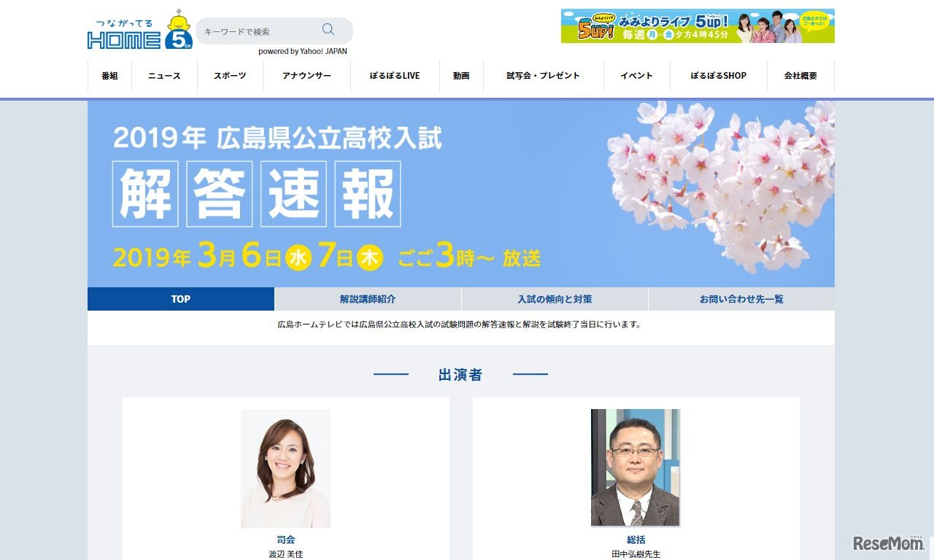The height and width of the screenshot is (560, 934).
Task: Open the 番組 menu item
Action: pos(109,75)
